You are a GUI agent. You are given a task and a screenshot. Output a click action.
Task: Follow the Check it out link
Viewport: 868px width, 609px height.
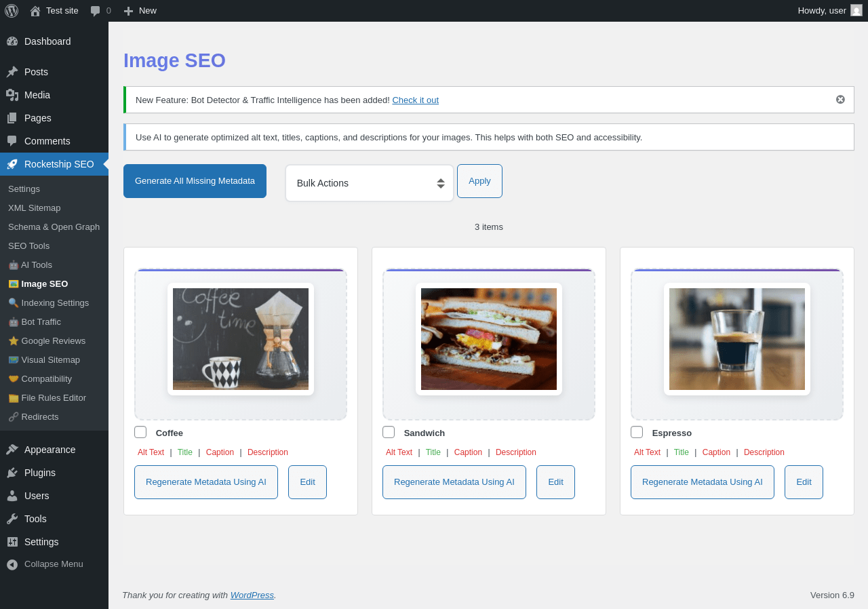pyautogui.click(x=415, y=100)
